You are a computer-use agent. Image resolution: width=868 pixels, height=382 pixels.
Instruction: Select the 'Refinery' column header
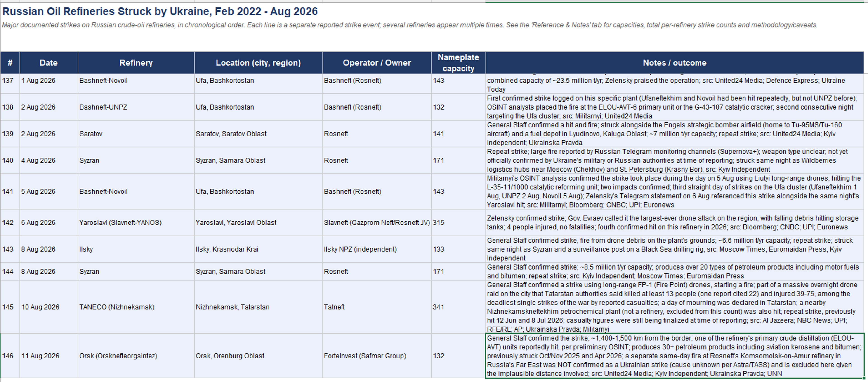click(x=136, y=63)
